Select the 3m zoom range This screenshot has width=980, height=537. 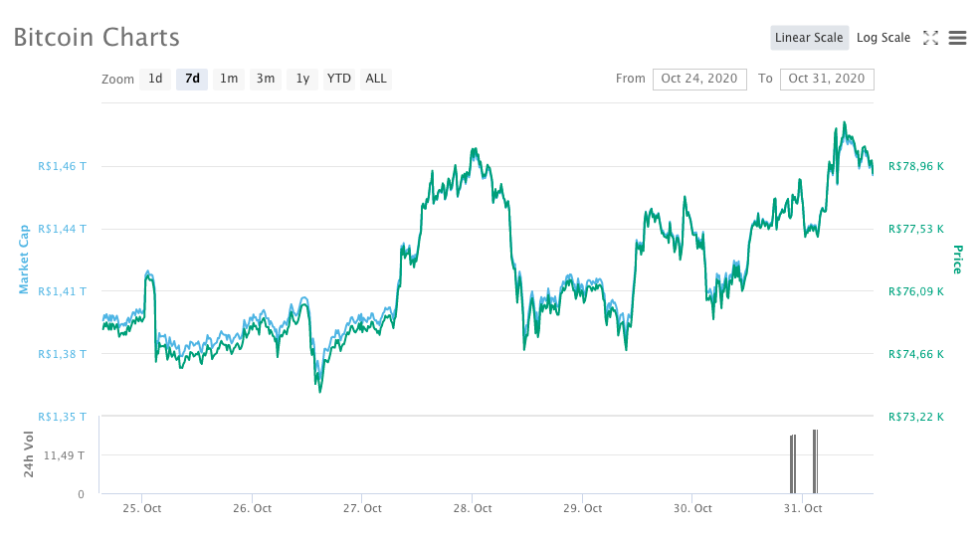(x=266, y=79)
